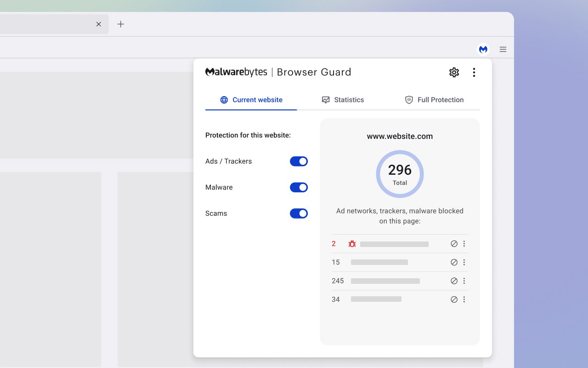The width and height of the screenshot is (588, 368).
Task: Click the www.website.com link
Action: tap(400, 136)
